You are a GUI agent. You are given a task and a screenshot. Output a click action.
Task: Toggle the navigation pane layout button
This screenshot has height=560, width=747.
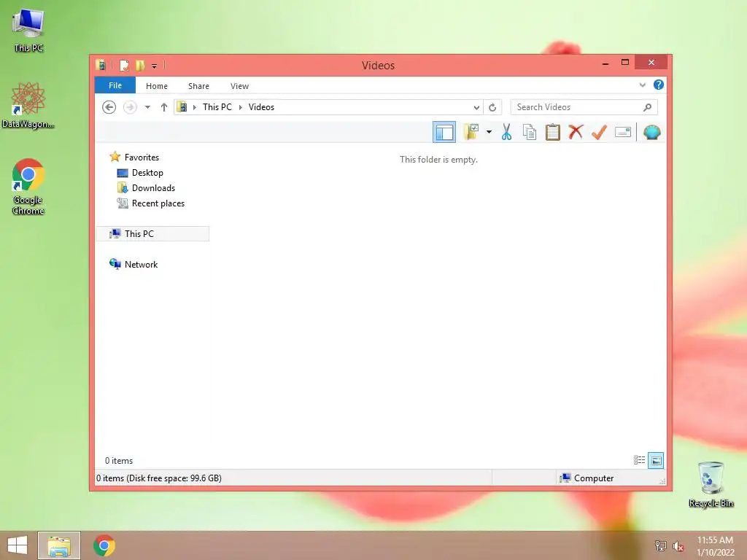[x=444, y=132]
